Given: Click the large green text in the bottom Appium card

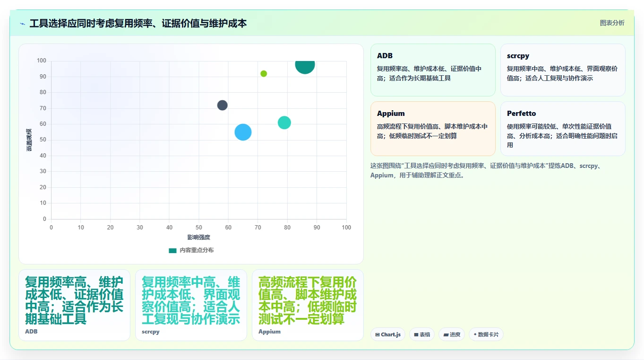Looking at the screenshot, I should [x=308, y=300].
